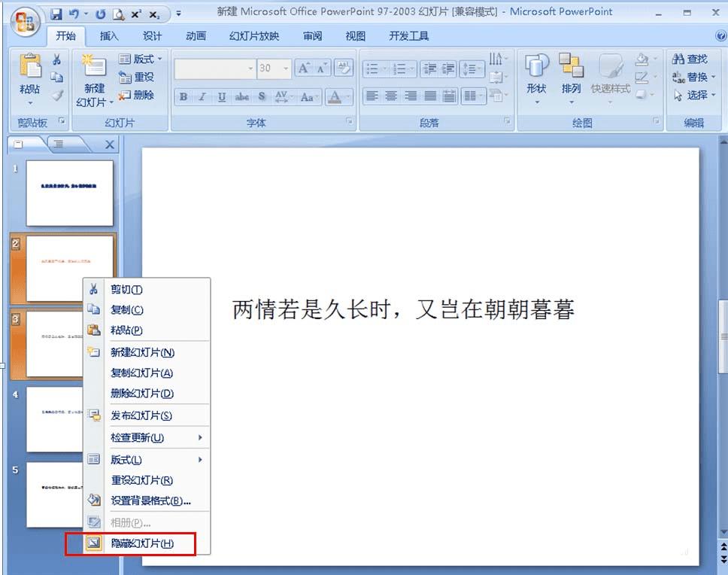Expand the 形状 shapes gallery

(x=536, y=79)
